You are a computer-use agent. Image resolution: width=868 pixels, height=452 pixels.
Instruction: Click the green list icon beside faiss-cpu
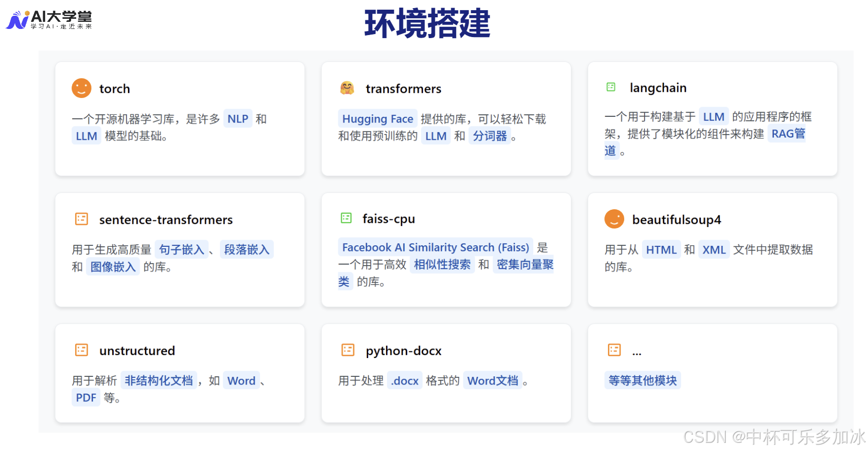346,218
